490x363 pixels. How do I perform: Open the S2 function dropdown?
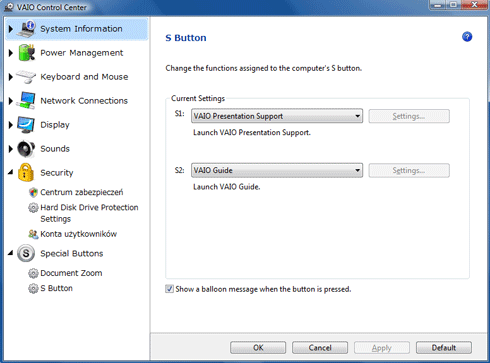pyautogui.click(x=277, y=170)
